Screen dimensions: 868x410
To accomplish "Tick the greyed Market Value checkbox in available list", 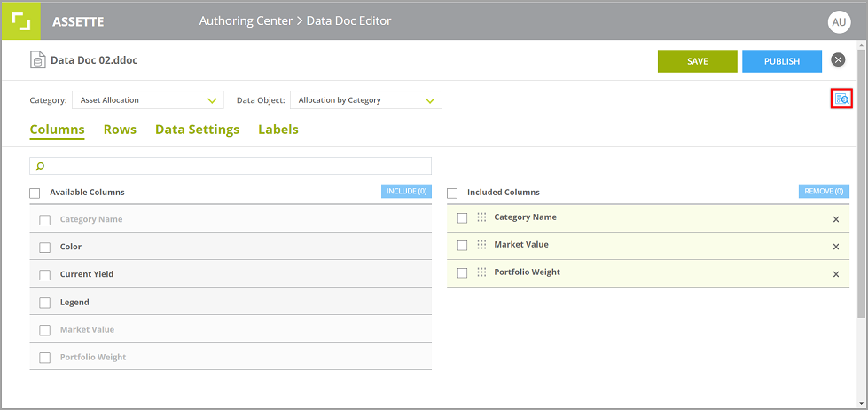I will coord(45,330).
